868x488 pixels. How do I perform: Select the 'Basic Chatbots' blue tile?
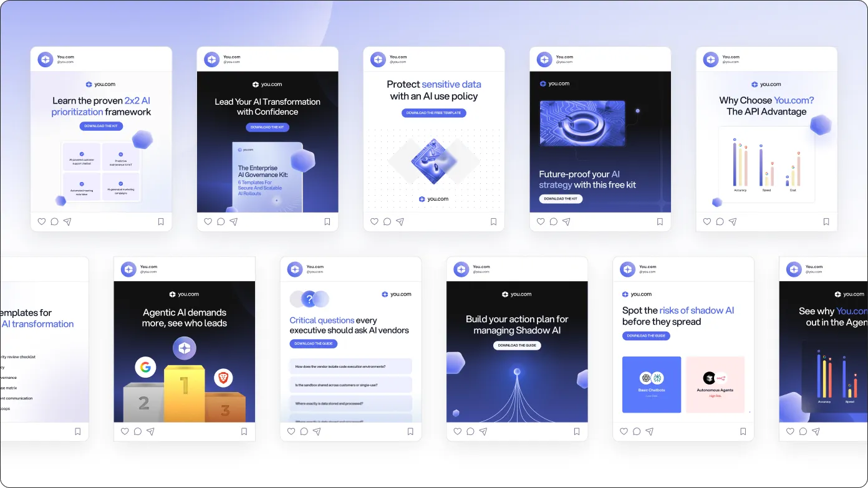click(652, 385)
